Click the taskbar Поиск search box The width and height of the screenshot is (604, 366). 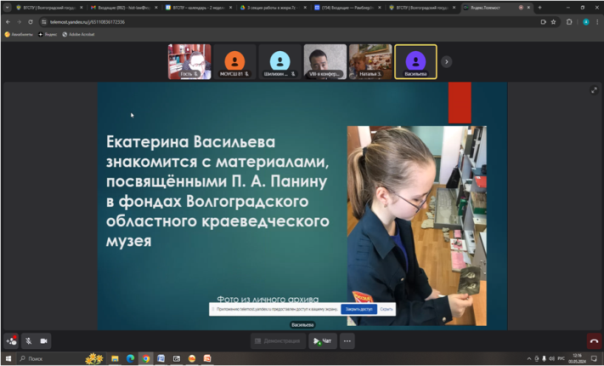pos(60,359)
